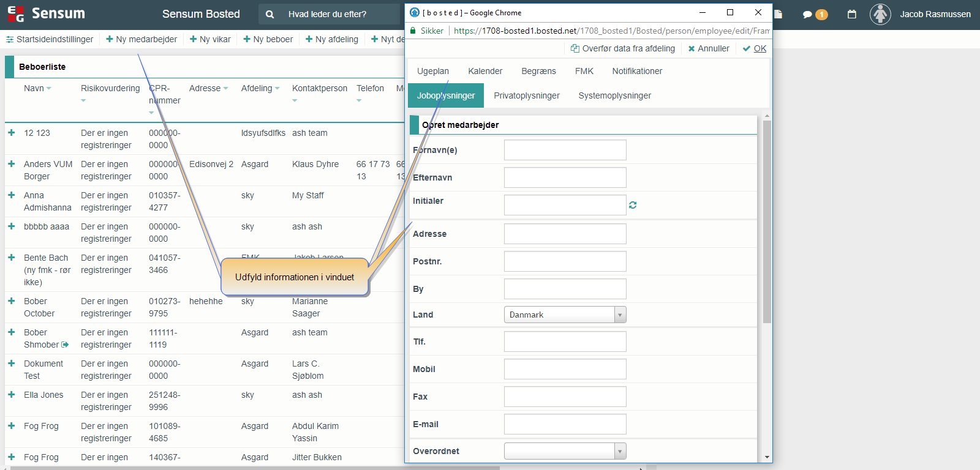Screen dimensions: 980x470
Task: Click contact person Klaus Dyhre
Action: 315,164
